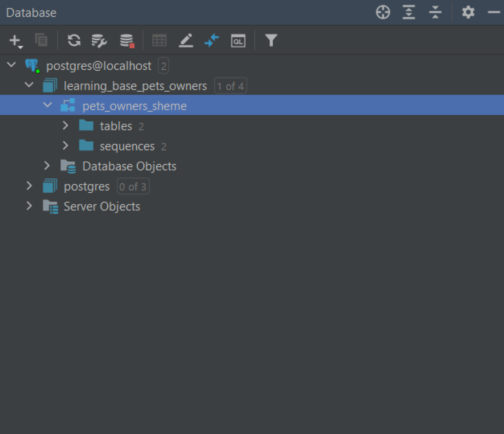The height and width of the screenshot is (434, 504).
Task: Click the Database panel title
Action: (31, 13)
